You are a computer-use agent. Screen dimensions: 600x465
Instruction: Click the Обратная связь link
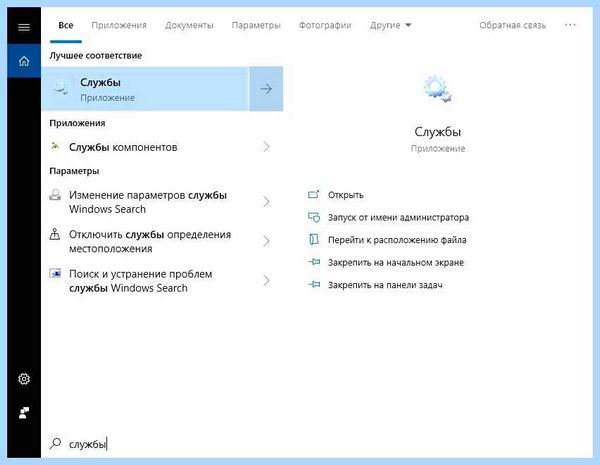point(513,25)
